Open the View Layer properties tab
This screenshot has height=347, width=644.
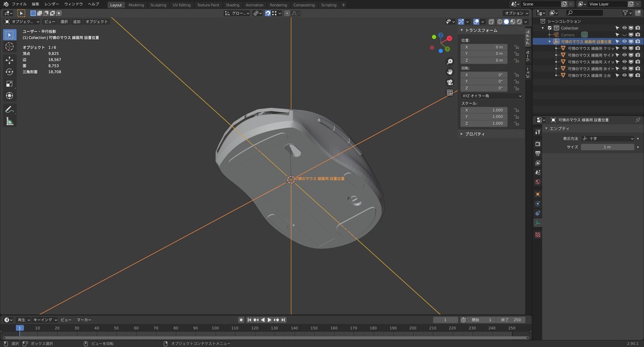(538, 163)
